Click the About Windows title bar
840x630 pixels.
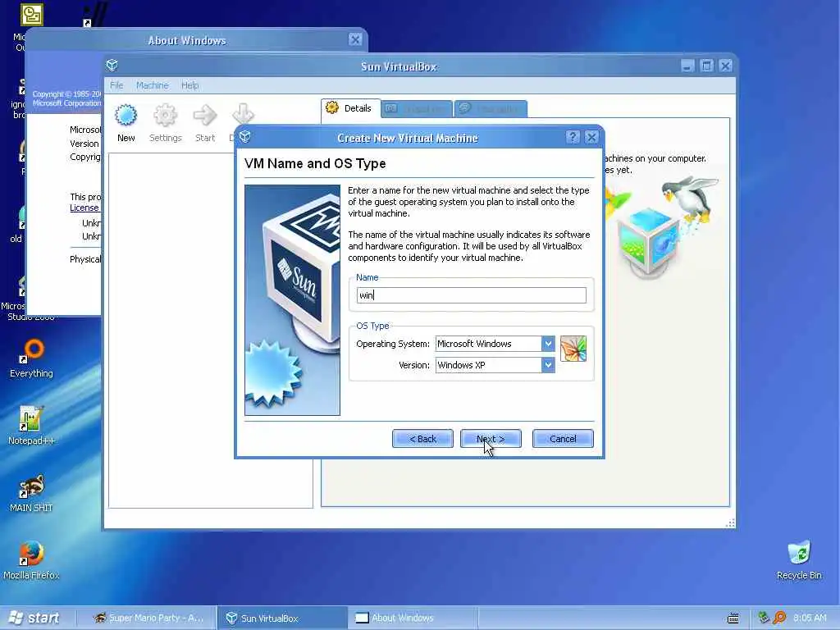pyautogui.click(x=187, y=40)
